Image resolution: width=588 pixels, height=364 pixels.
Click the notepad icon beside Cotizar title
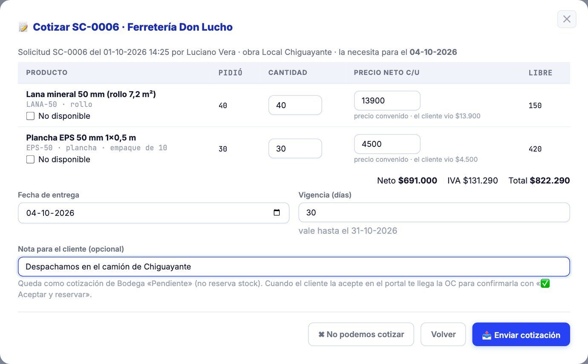[23, 27]
